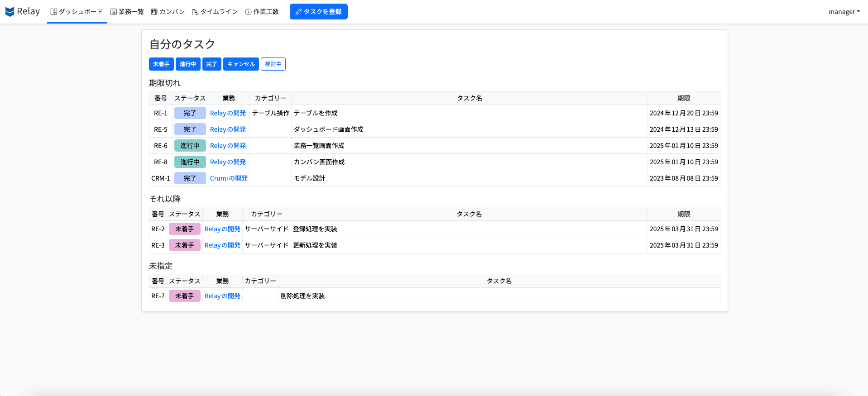Open the タイムライン view
Image resolution: width=868 pixels, height=396 pixels.
pos(215,12)
